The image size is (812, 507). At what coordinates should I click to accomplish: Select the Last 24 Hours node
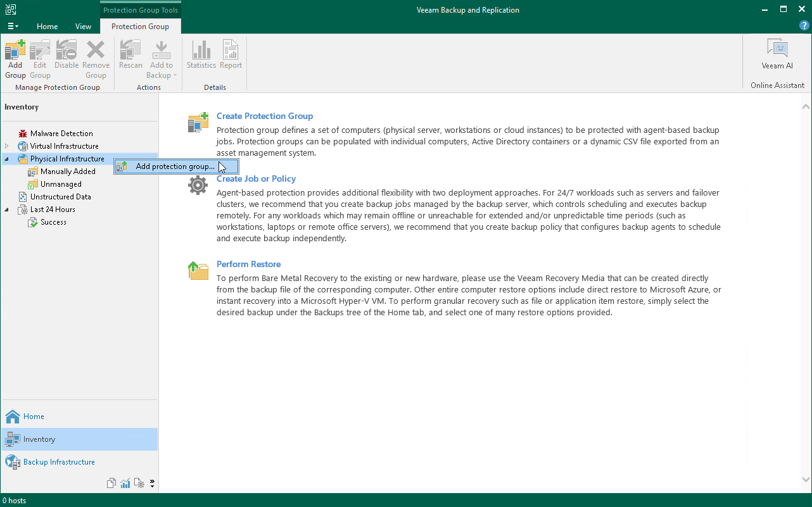(x=53, y=210)
